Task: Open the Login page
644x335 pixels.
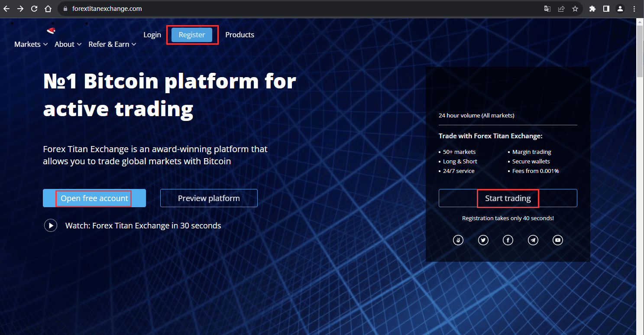Action: (152, 35)
